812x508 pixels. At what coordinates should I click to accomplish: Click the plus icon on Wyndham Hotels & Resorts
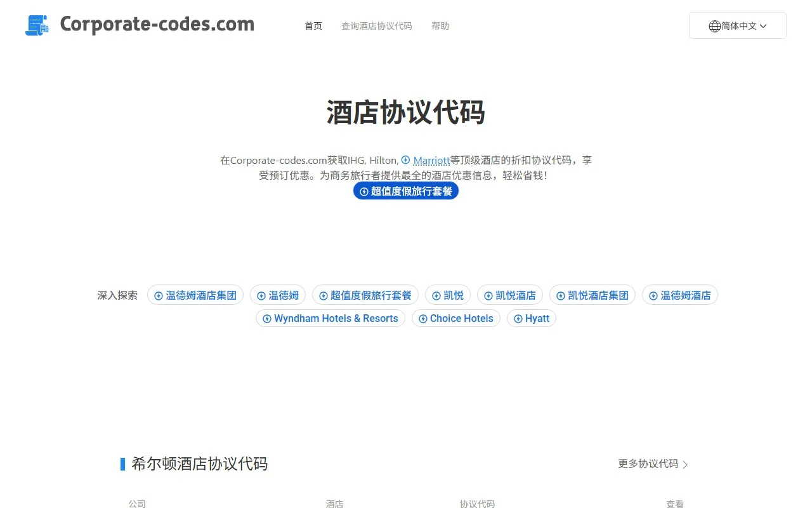266,318
